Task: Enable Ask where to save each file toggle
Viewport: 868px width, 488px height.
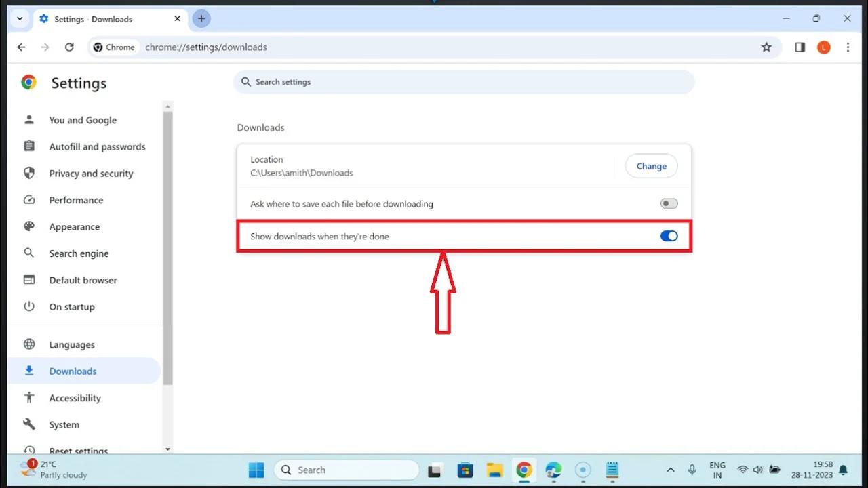Action: point(669,203)
